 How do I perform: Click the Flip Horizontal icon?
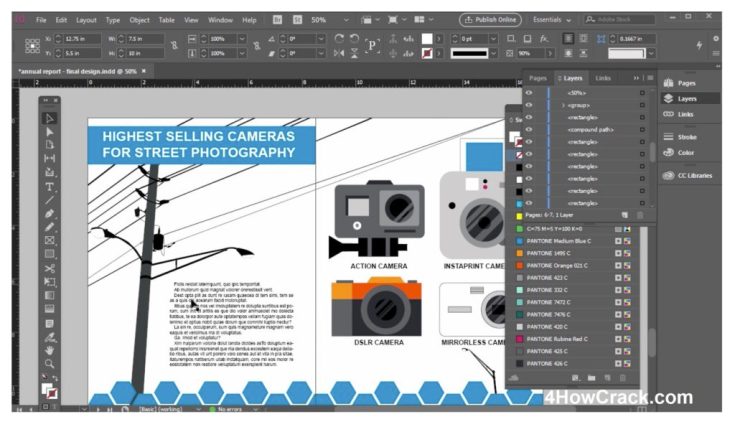pyautogui.click(x=339, y=53)
